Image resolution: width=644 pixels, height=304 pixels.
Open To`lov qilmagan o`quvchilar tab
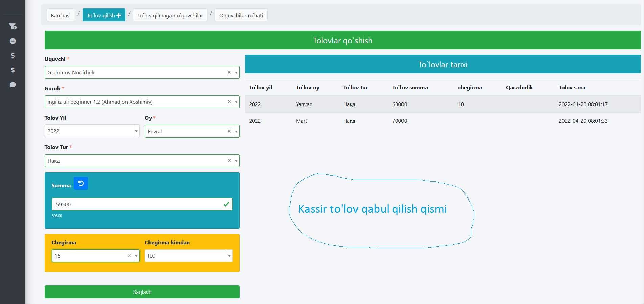(x=170, y=15)
